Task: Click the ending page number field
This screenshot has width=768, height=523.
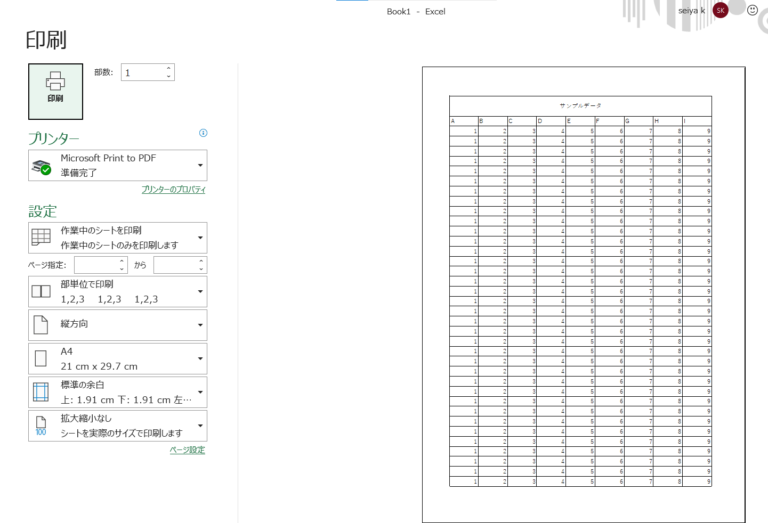Action: pyautogui.click(x=176, y=265)
